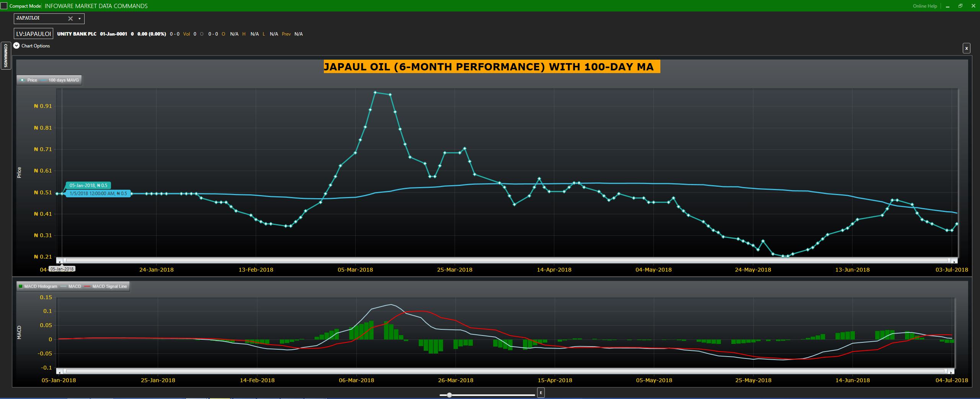
Task: Toggle the Price series in the legend
Action: point(29,80)
